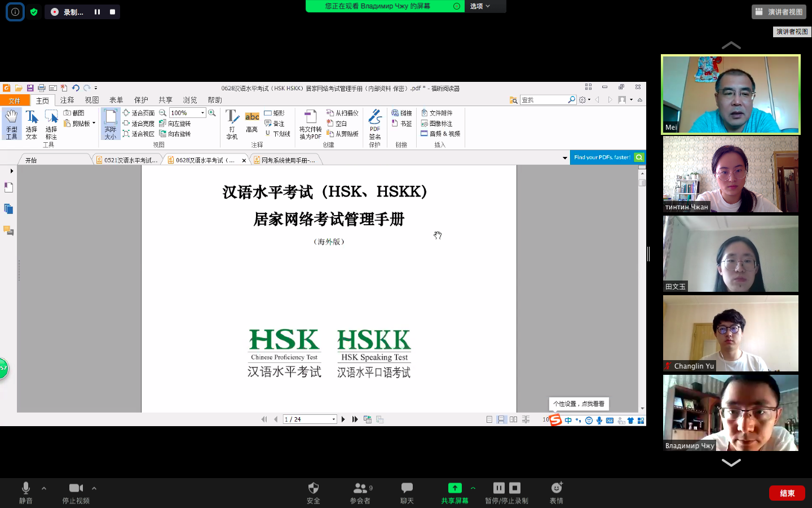Click the Bookmark (书签) tool
Screen dimensions: 812x508
(x=402, y=123)
